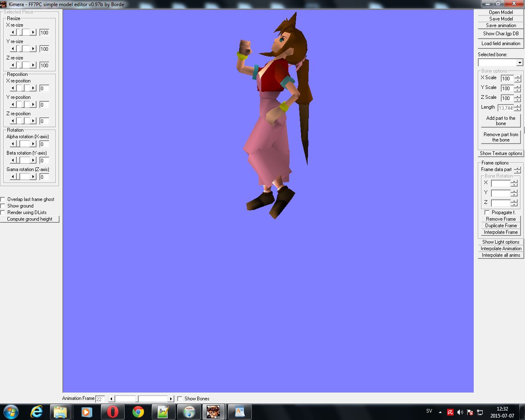The width and height of the screenshot is (525, 420).
Task: Open Google Chrome from the taskbar
Action: [x=138, y=412]
